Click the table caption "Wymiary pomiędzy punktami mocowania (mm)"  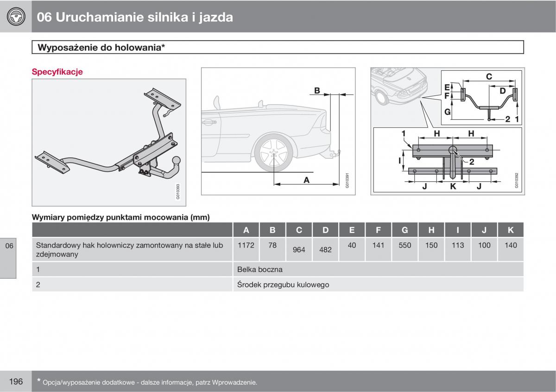pos(120,217)
